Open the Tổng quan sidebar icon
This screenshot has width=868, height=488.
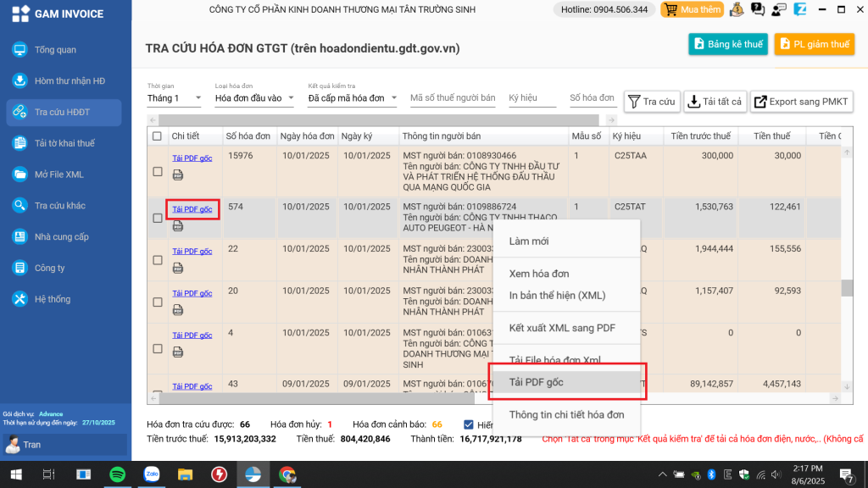(x=20, y=50)
